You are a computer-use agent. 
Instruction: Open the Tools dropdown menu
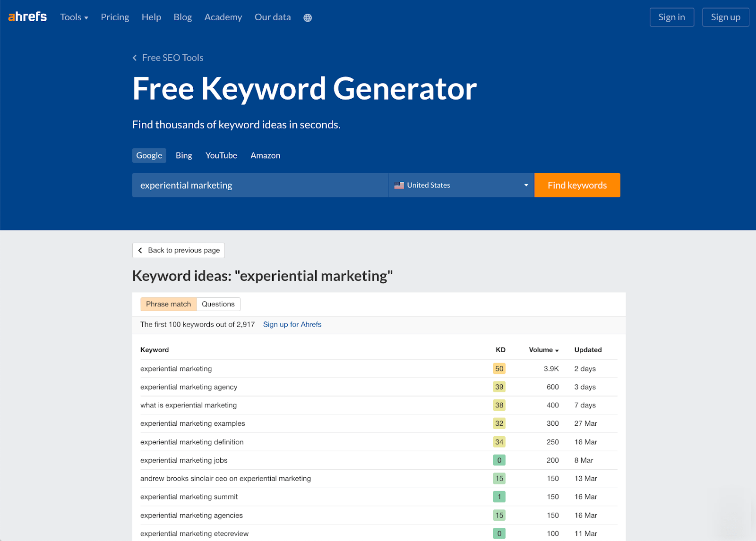pyautogui.click(x=73, y=17)
